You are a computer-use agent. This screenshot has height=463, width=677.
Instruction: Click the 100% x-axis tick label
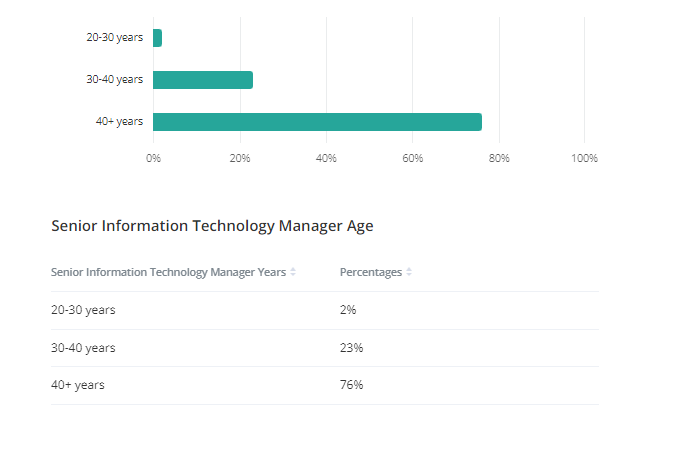click(x=584, y=158)
